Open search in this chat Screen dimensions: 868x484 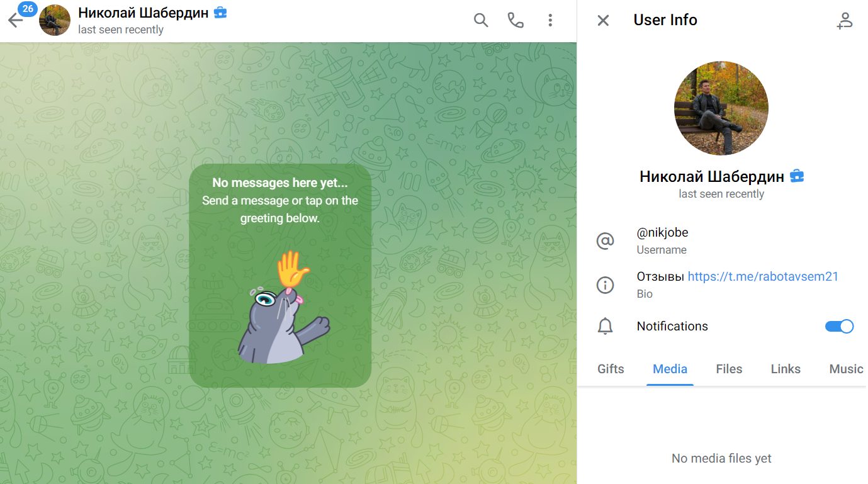[481, 20]
